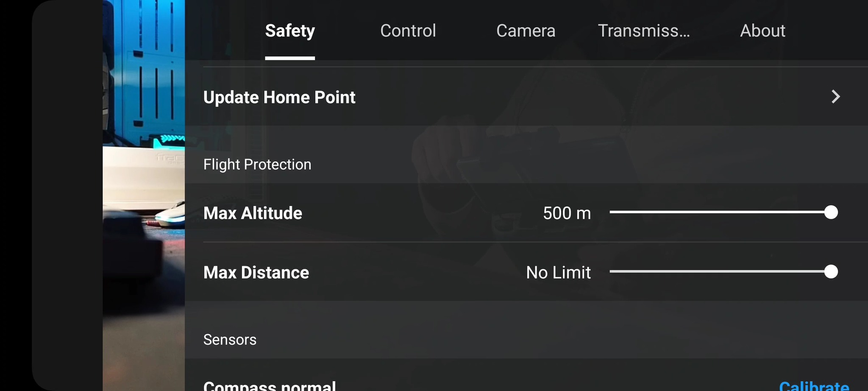Screen dimensions: 868x391
Task: Click the Flight Protection section header
Action: point(257,164)
